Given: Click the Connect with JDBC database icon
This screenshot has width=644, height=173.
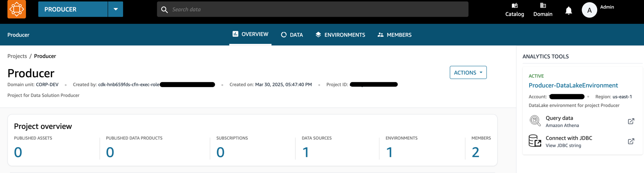Looking at the screenshot, I should pos(535,141).
